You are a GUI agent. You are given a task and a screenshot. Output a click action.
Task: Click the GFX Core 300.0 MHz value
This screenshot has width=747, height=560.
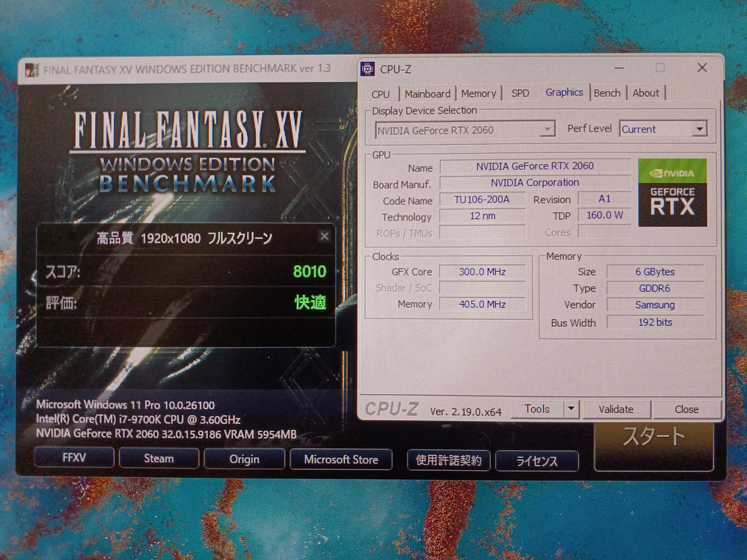pos(482,272)
